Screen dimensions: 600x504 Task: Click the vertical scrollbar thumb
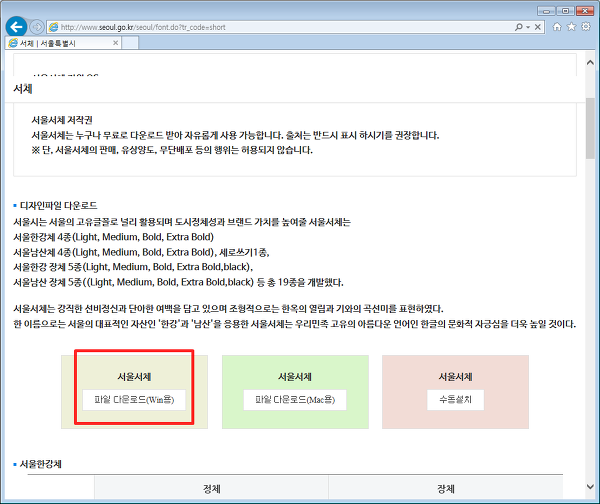(590, 128)
